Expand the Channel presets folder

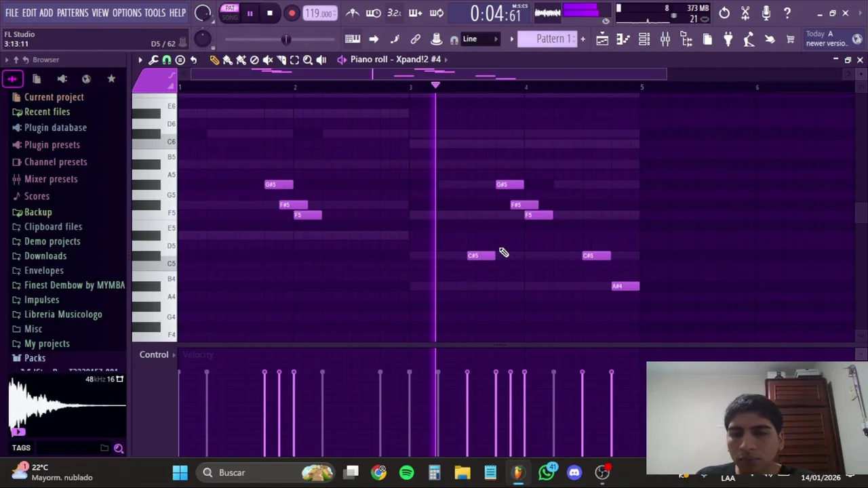pos(56,162)
